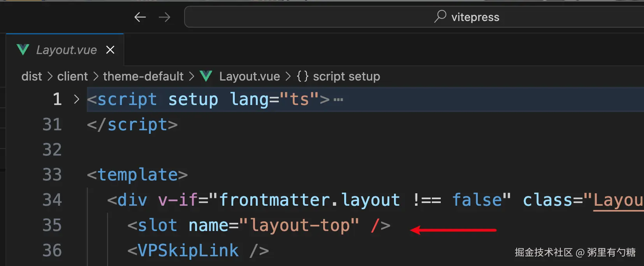The height and width of the screenshot is (266, 644).
Task: Select the Layout.vue tab
Action: 66,50
